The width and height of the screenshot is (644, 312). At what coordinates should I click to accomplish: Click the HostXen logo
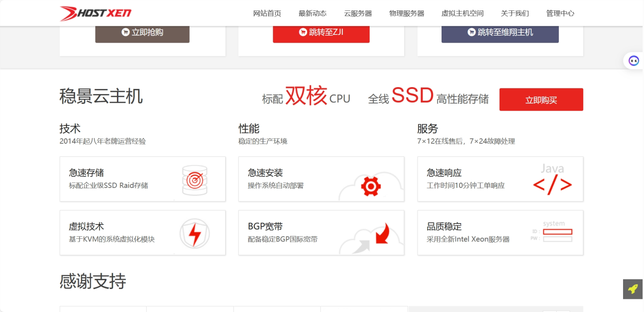click(96, 14)
